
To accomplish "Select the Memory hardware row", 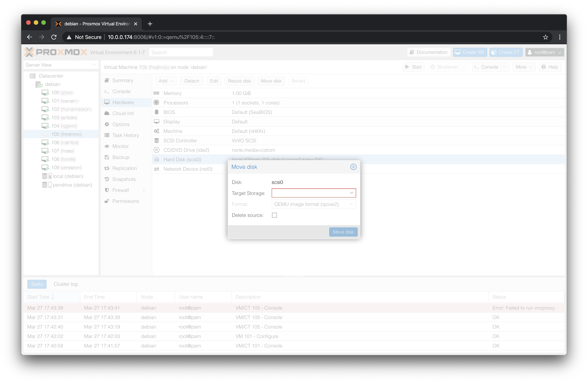I will [x=358, y=93].
